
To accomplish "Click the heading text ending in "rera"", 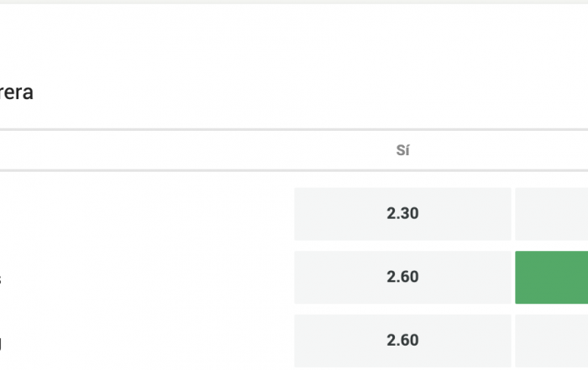I will point(16,92).
